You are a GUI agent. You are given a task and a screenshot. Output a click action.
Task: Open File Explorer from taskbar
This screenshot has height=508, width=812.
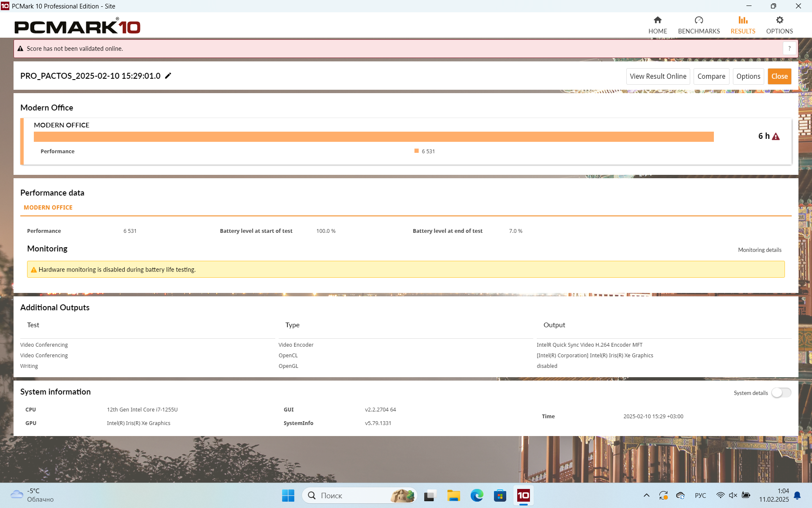tap(453, 495)
